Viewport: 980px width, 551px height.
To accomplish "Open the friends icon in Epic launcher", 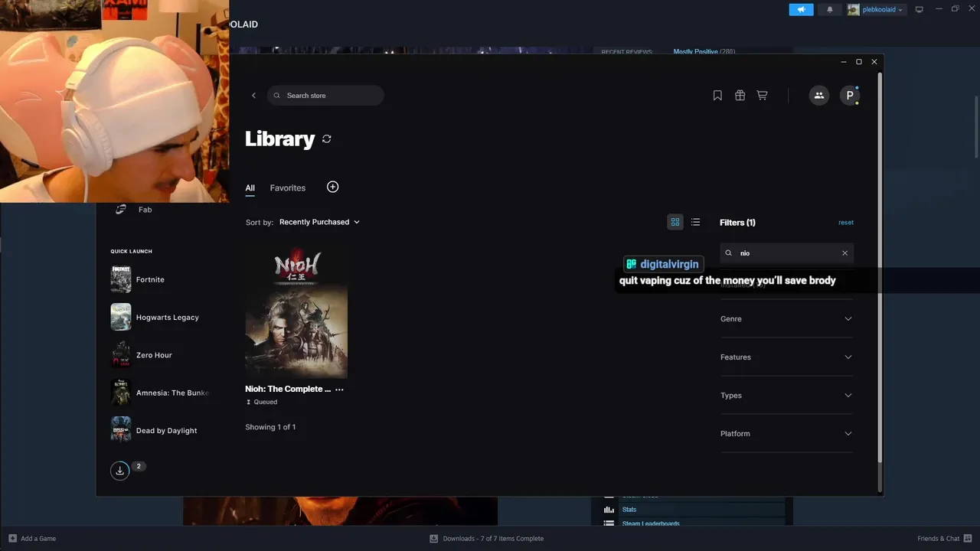I will pyautogui.click(x=819, y=96).
